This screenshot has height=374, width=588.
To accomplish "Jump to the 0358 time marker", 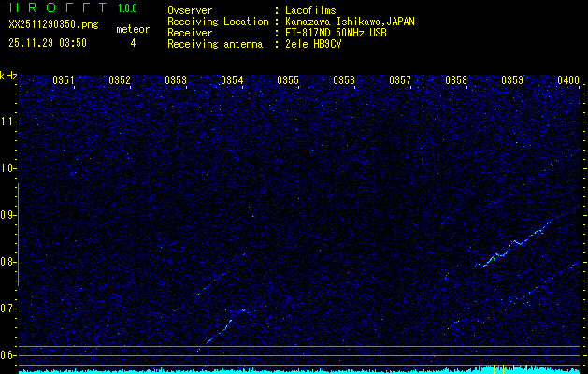I will point(456,80).
